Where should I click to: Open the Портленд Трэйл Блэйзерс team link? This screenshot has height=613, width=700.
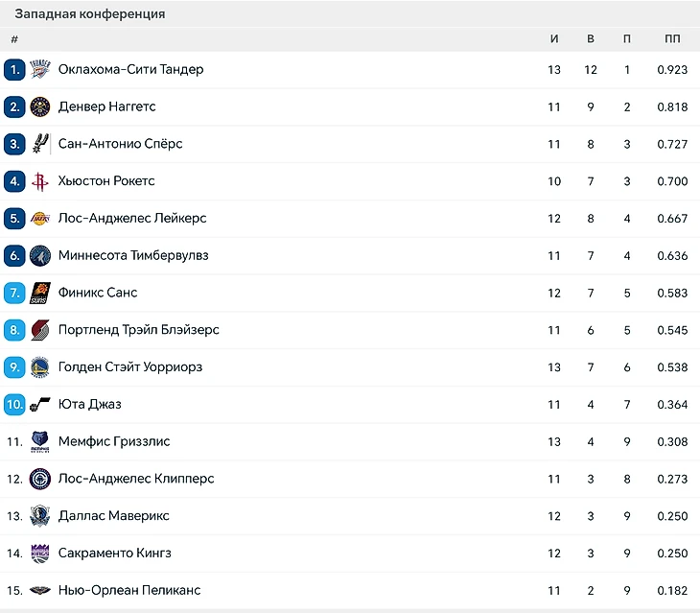pos(138,330)
